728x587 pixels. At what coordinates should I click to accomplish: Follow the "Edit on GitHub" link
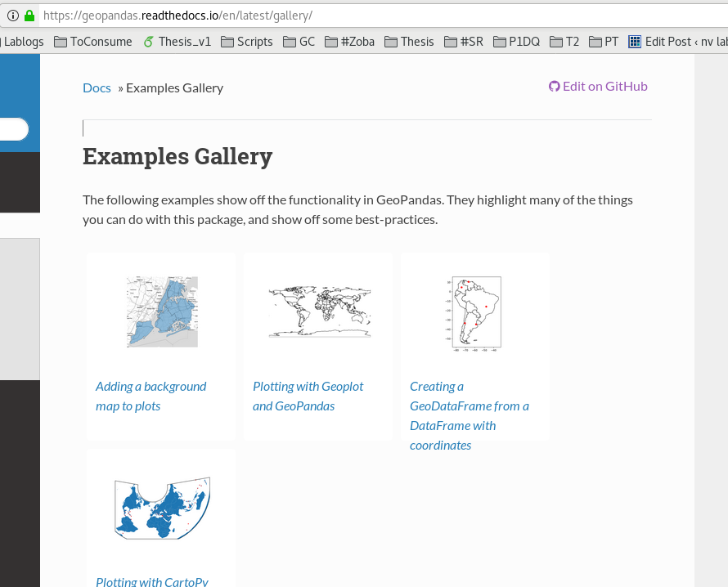click(x=605, y=85)
